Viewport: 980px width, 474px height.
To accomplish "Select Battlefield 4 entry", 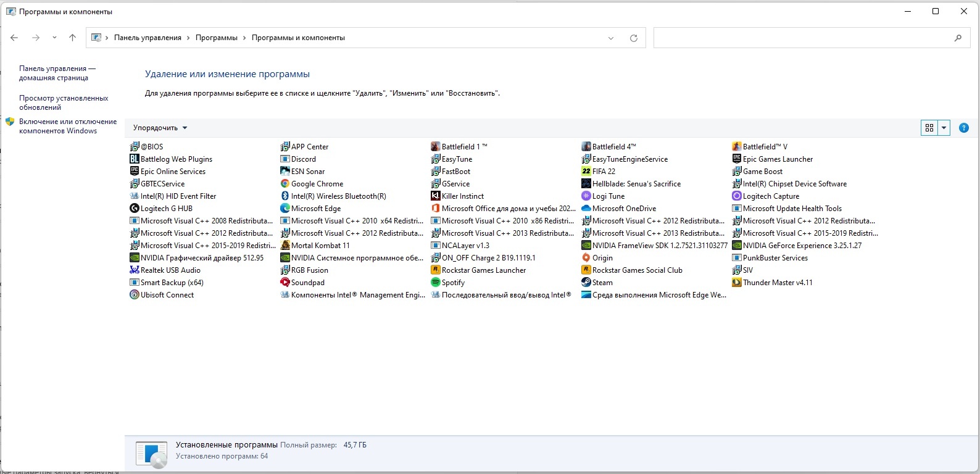I will click(x=608, y=147).
